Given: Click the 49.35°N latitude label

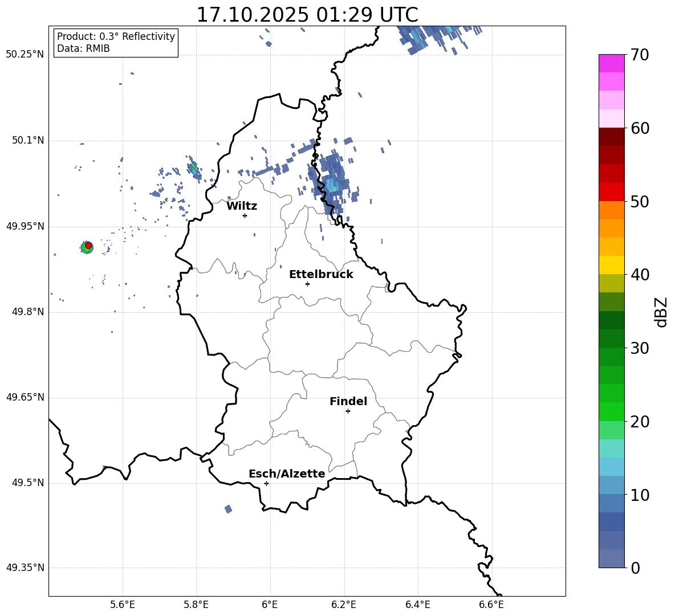Looking at the screenshot, I should (25, 568).
